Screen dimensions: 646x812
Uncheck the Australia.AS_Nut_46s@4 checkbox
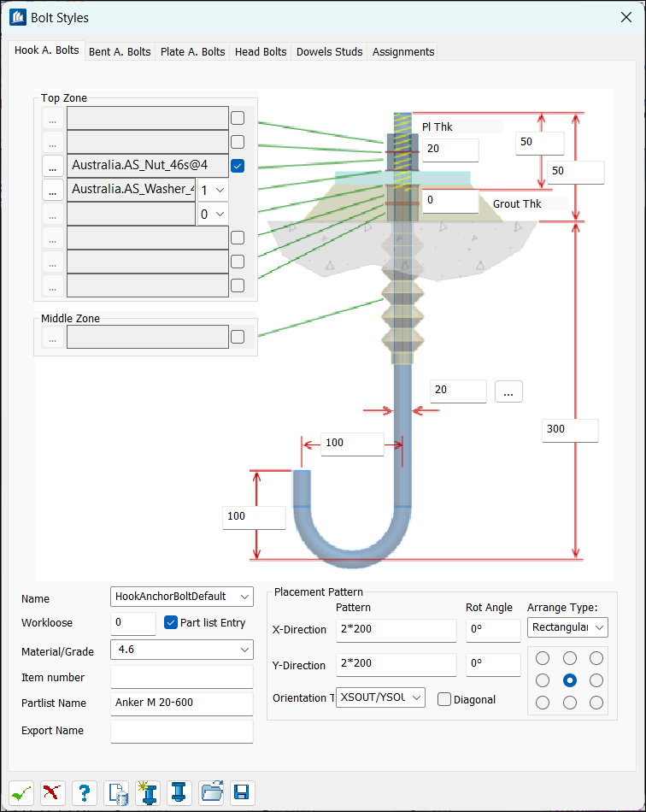pyautogui.click(x=238, y=166)
